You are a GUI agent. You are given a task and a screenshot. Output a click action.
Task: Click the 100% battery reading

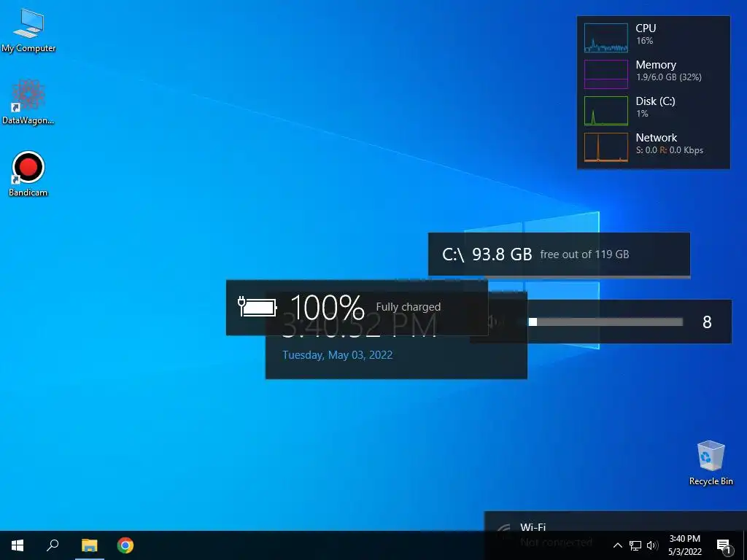click(x=328, y=307)
